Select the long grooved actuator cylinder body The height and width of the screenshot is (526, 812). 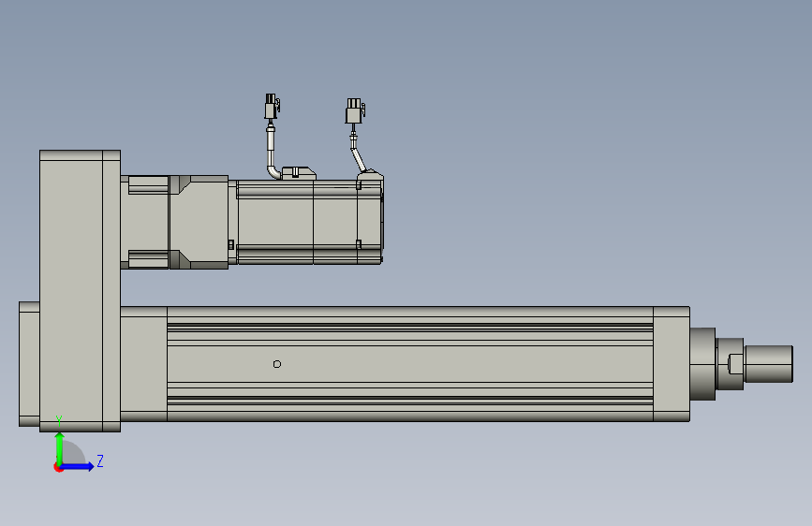409,364
